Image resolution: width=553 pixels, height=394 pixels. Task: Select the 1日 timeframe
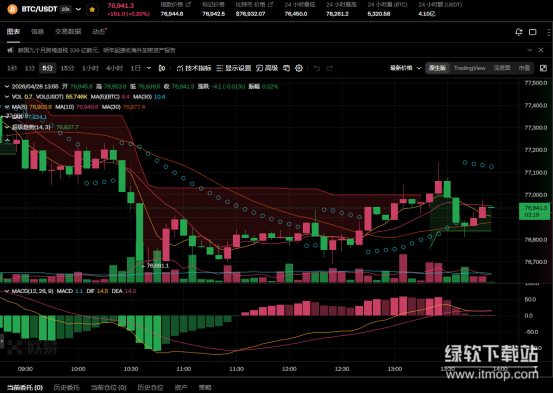135,68
